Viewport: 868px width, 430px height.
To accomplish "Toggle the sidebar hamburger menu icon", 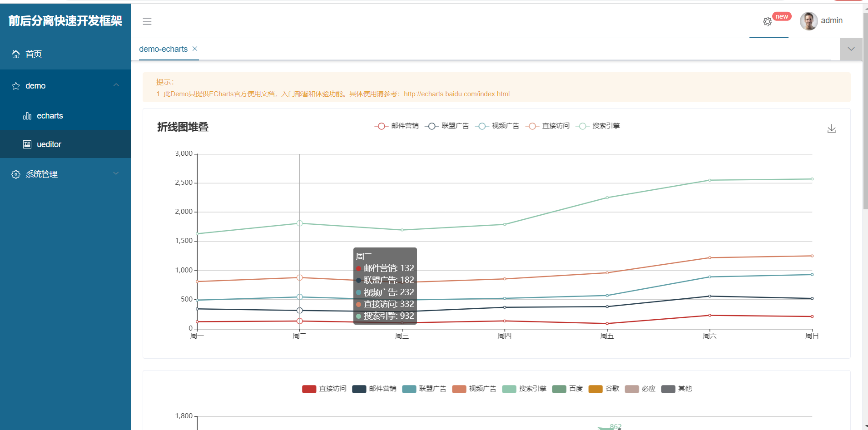I will click(147, 21).
